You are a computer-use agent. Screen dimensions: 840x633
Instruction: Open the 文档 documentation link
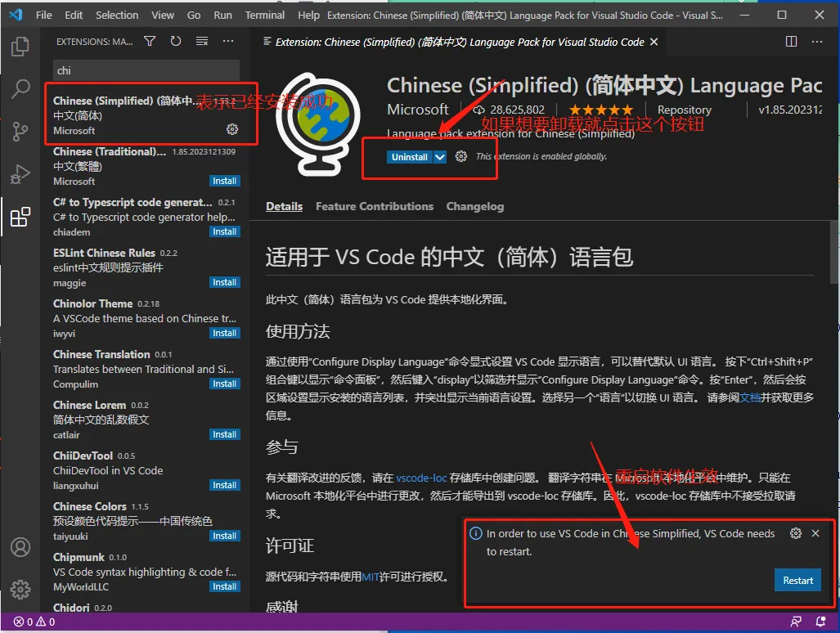pyautogui.click(x=749, y=397)
